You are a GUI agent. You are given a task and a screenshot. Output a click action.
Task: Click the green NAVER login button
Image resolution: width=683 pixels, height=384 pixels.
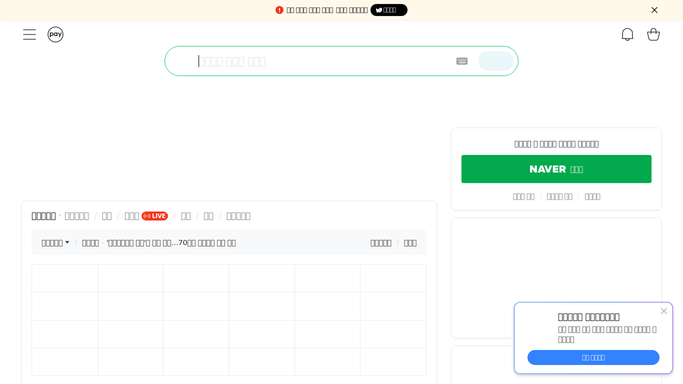point(556,169)
